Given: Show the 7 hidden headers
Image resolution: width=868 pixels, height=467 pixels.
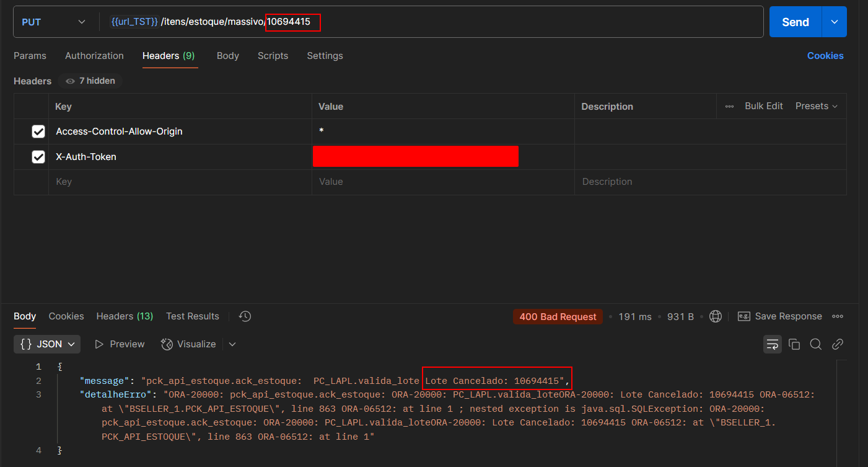Looking at the screenshot, I should (x=90, y=81).
